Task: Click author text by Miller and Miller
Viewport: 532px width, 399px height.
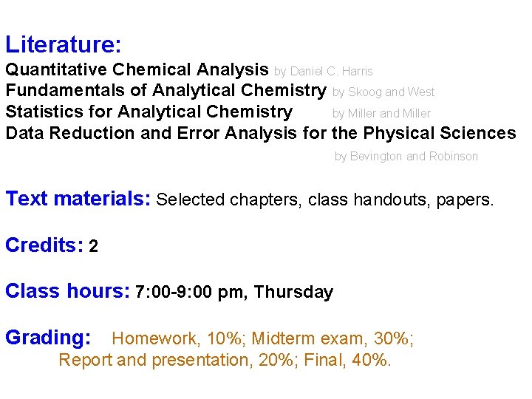Action: click(x=382, y=113)
